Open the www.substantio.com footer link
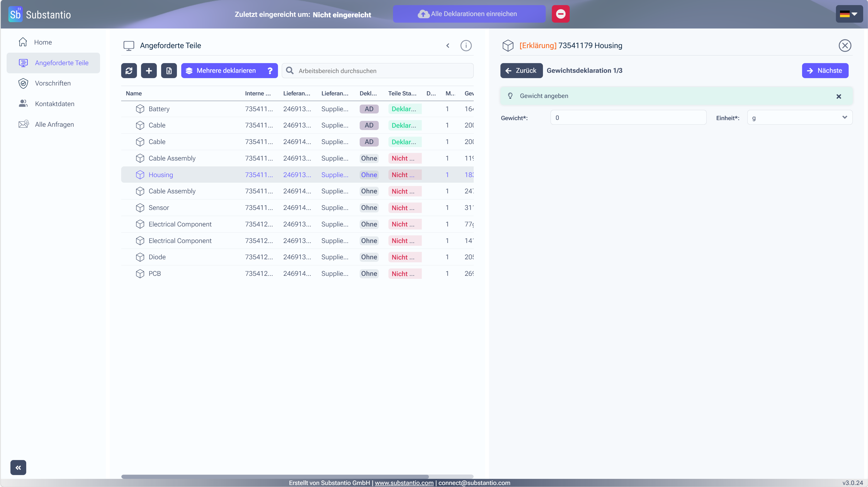This screenshot has height=487, width=868. [404, 483]
